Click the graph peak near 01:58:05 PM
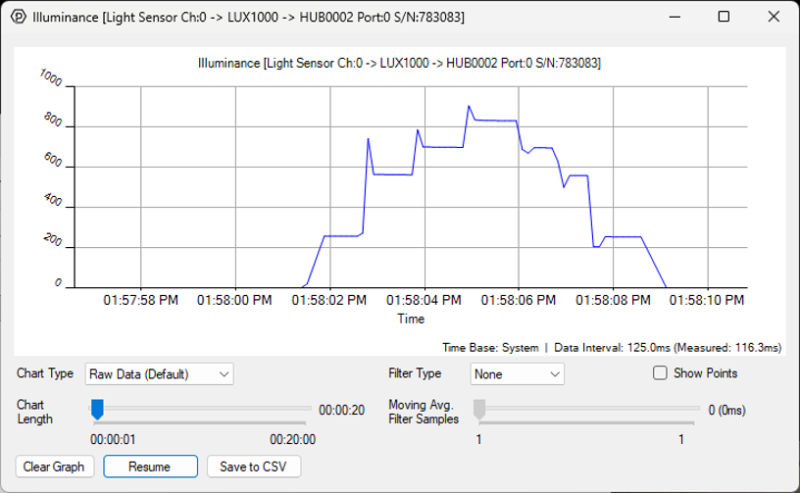This screenshot has width=800, height=493. (x=469, y=106)
